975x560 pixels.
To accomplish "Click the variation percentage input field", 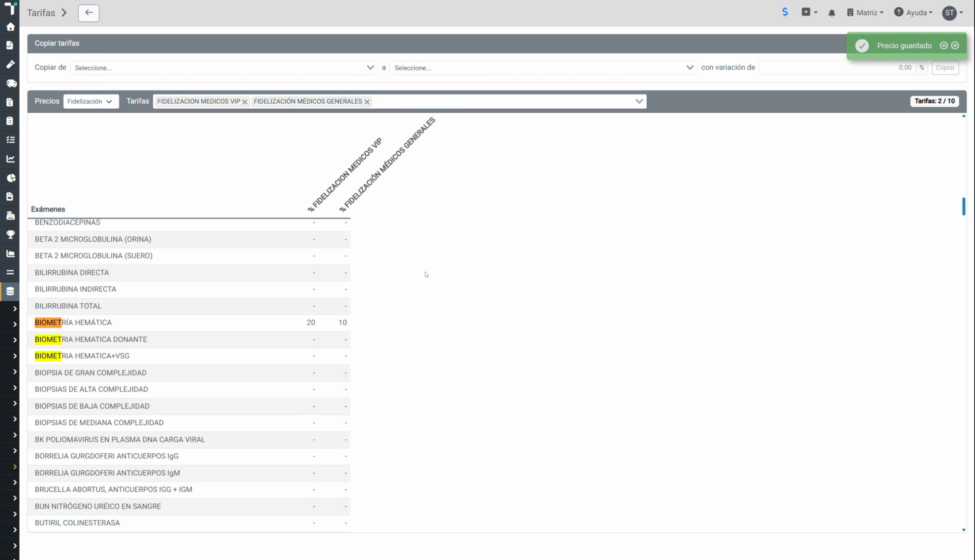I will (837, 68).
